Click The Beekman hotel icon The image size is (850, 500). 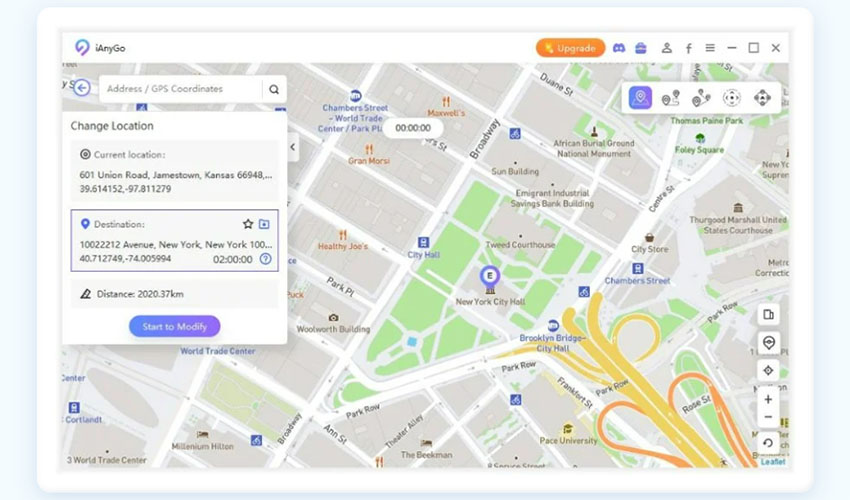click(x=427, y=443)
